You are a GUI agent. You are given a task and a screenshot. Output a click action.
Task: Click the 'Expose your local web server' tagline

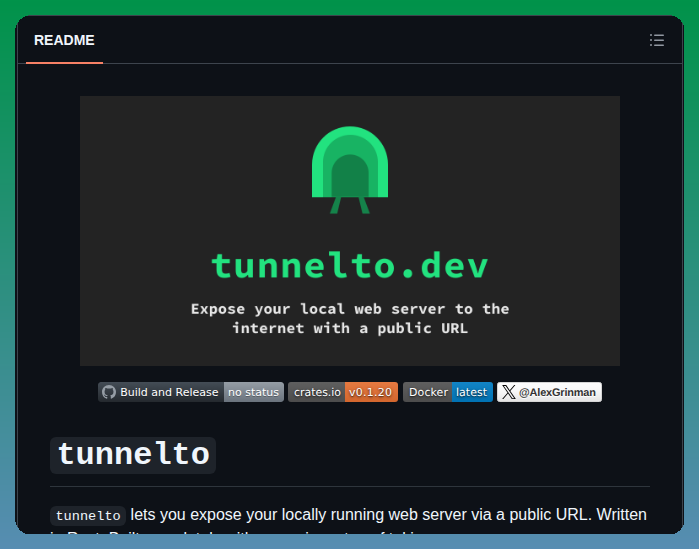pyautogui.click(x=350, y=319)
